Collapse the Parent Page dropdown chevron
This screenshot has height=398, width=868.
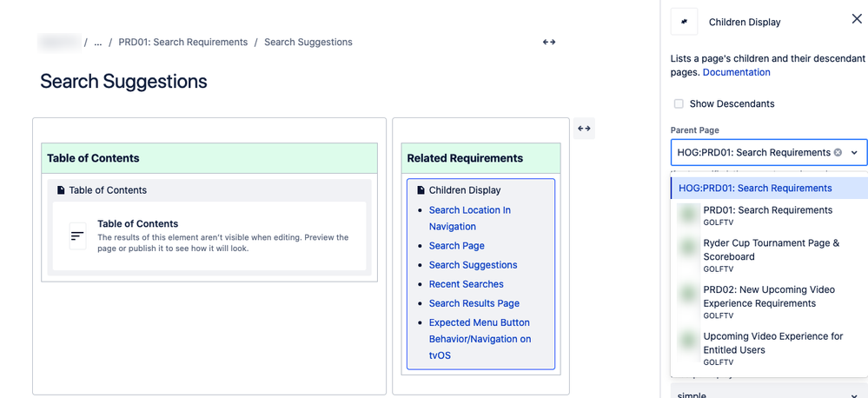(854, 152)
